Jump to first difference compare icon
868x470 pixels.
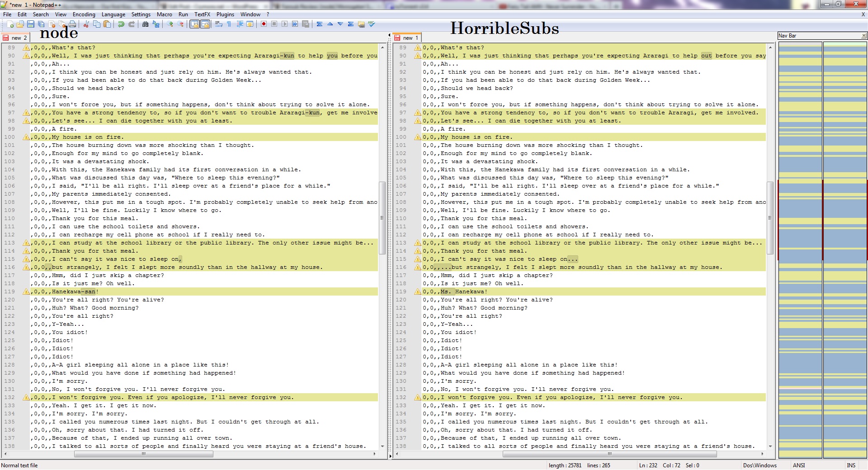(x=320, y=24)
